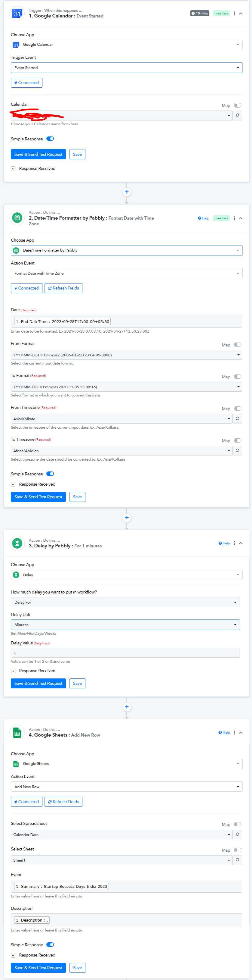Open Help link in Google Sheets step
The image size is (252, 980).
(x=224, y=733)
